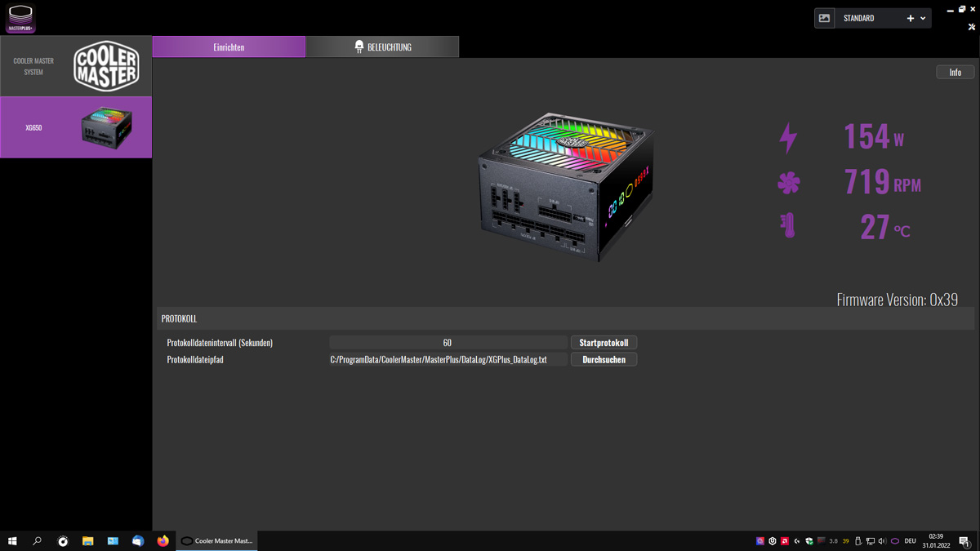Click the Durchsuchen button
This screenshot has height=551, width=980.
click(604, 359)
